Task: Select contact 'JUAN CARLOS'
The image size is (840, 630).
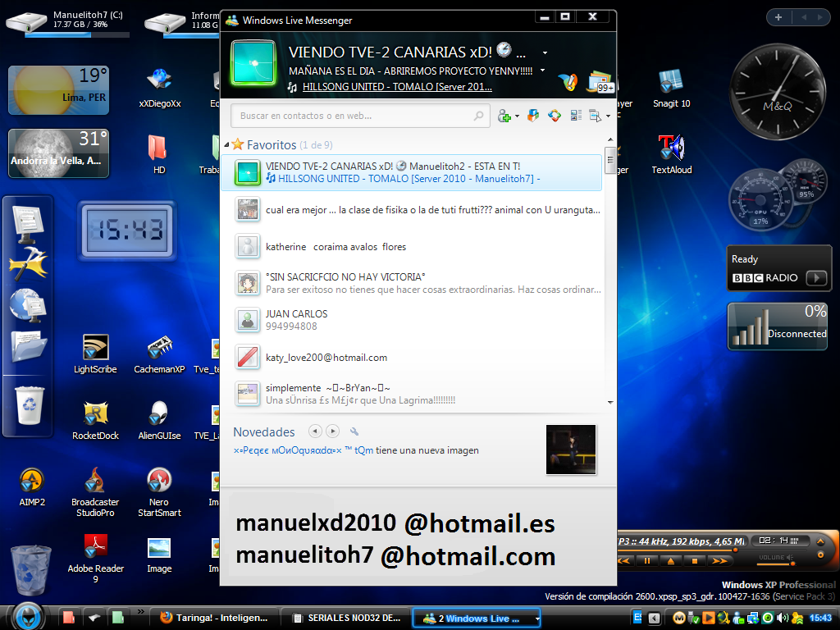Action: point(412,320)
